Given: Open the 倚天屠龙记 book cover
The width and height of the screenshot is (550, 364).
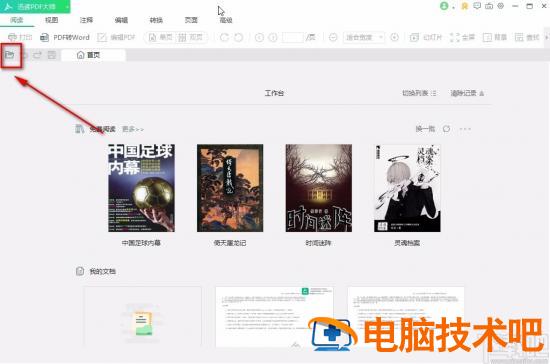Looking at the screenshot, I should [x=230, y=188].
